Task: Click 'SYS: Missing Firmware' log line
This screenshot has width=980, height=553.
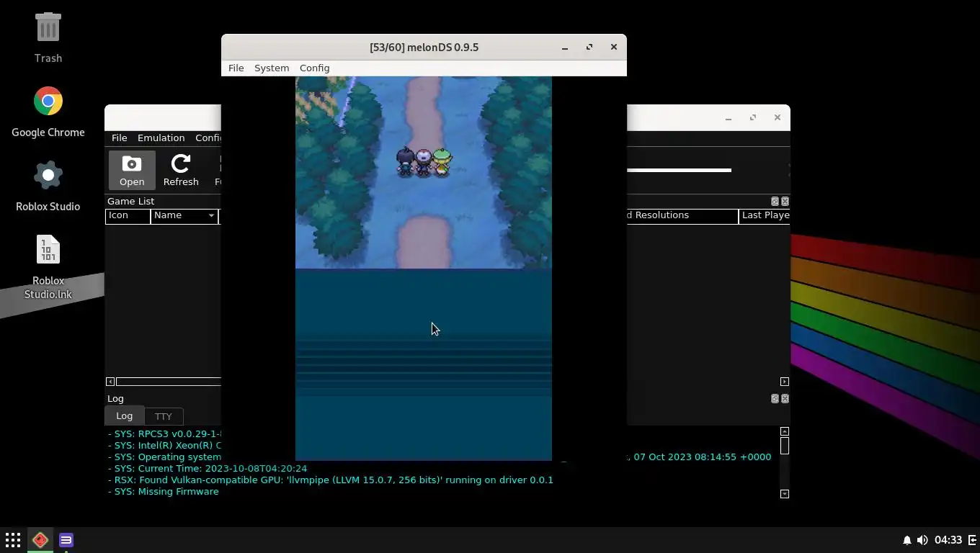Action: (164, 491)
